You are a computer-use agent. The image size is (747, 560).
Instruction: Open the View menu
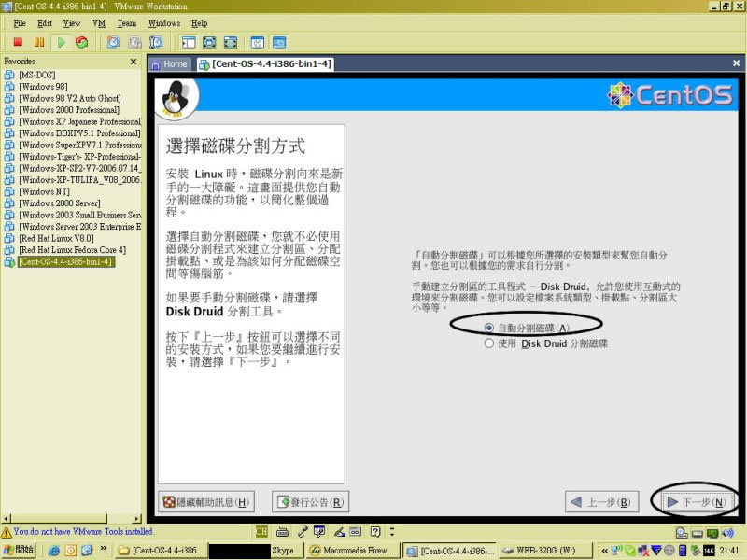click(72, 23)
